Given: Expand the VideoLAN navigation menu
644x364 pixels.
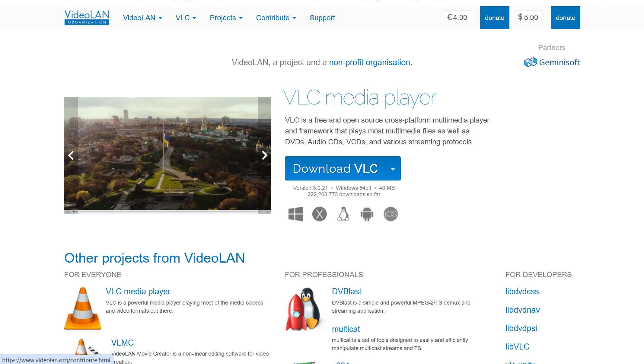Looking at the screenshot, I should click(x=142, y=18).
